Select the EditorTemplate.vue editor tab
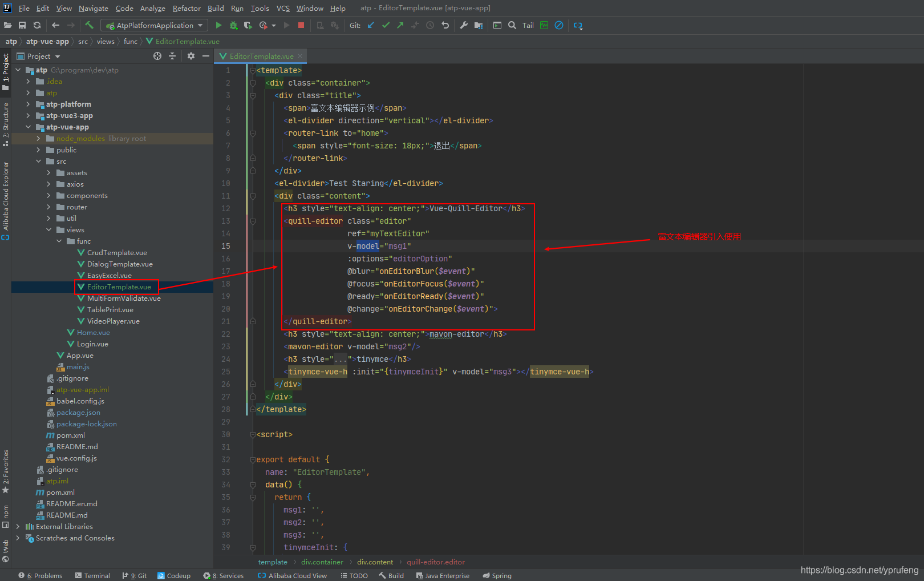 click(260, 56)
